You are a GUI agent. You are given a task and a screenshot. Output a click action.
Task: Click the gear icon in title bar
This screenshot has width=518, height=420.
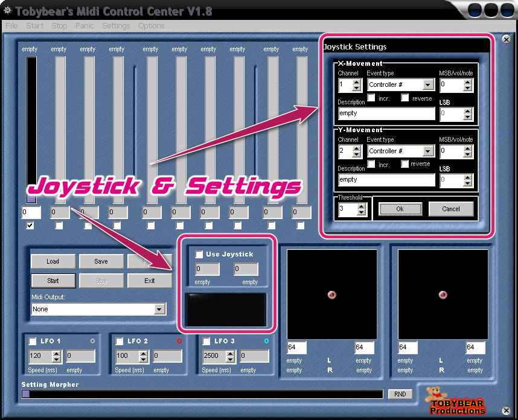[x=7, y=10]
